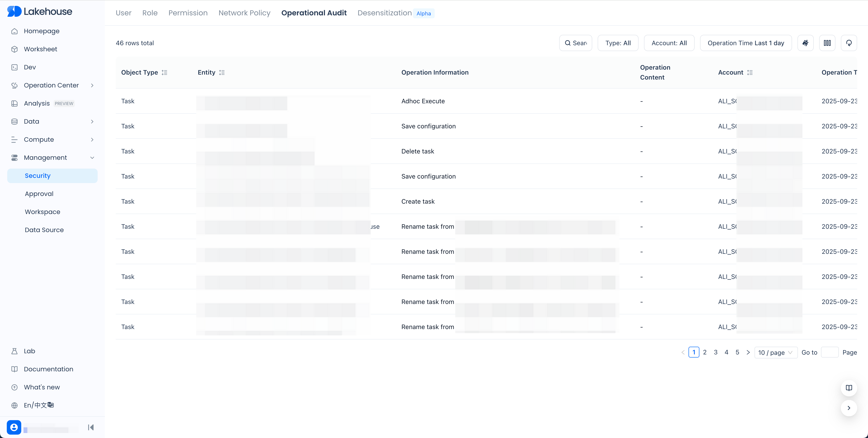
Task: Toggle the Account column sort icon
Action: pos(750,73)
